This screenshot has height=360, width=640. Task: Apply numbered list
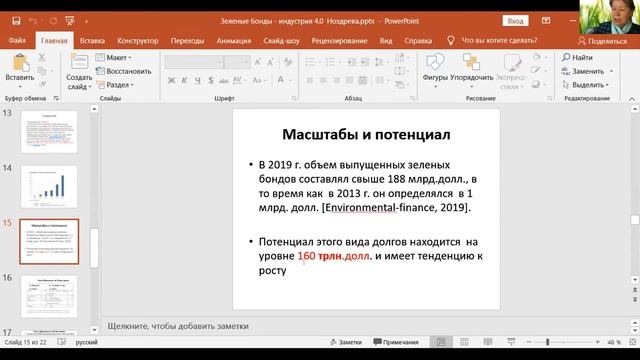pos(331,62)
